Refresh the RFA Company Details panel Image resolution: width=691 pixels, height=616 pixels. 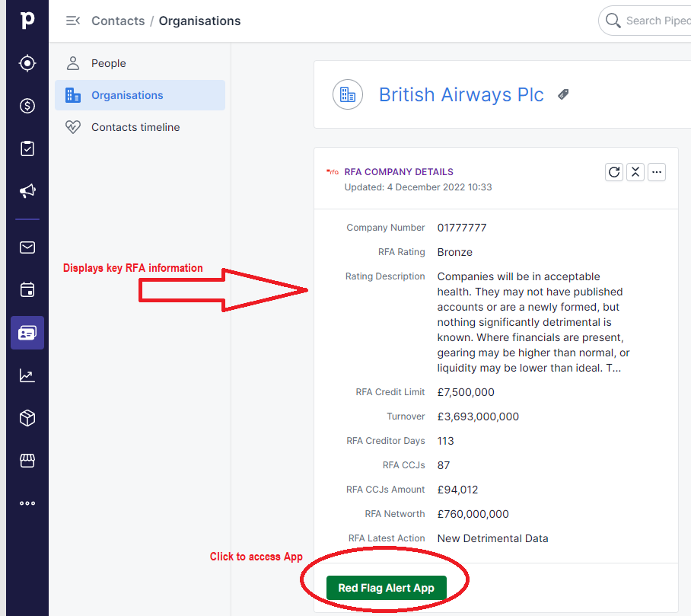614,172
